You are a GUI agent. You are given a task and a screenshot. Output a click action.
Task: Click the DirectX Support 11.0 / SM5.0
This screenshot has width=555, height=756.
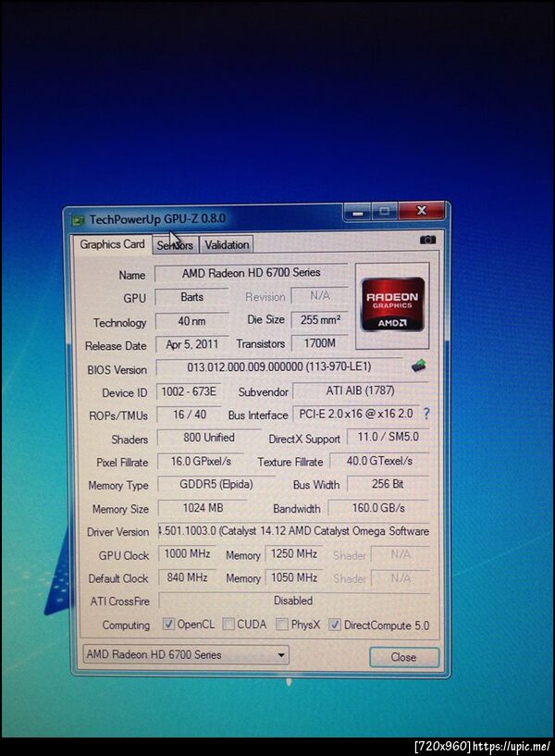point(388,437)
